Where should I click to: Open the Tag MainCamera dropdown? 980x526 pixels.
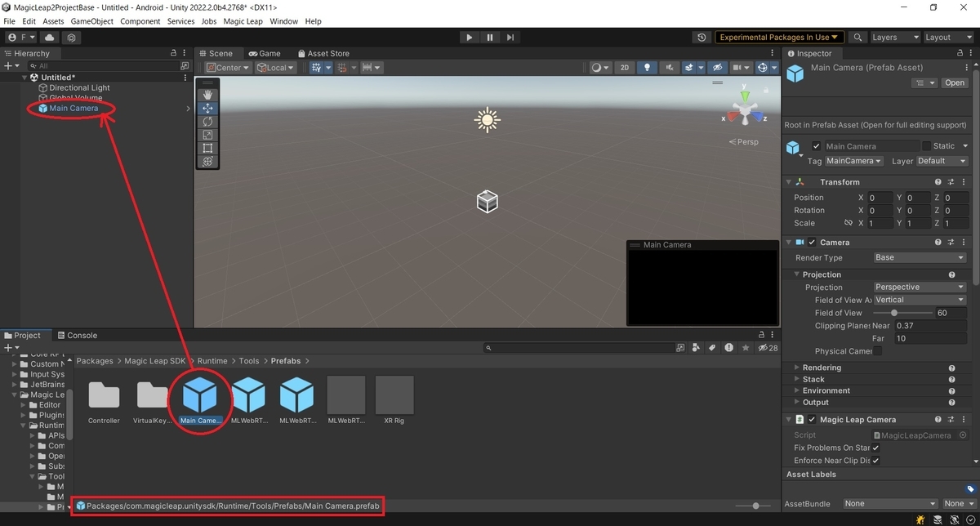855,161
